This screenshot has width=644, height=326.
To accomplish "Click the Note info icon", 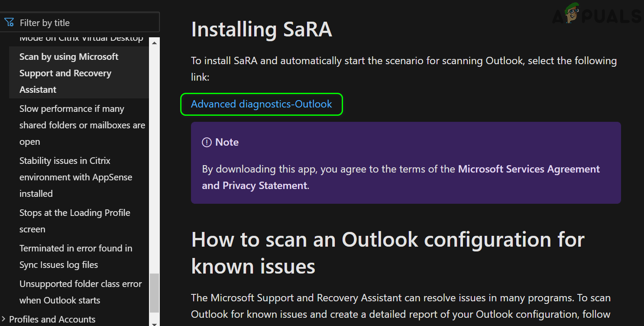I will tap(207, 142).
